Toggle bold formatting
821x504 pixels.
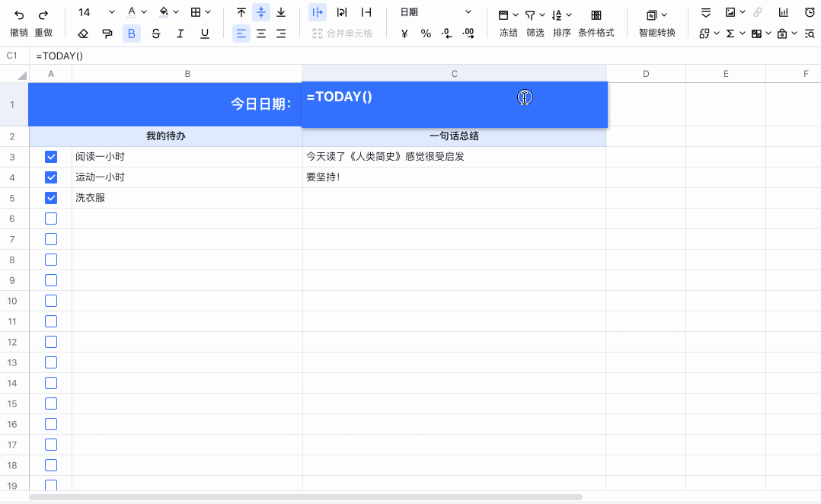tap(132, 33)
